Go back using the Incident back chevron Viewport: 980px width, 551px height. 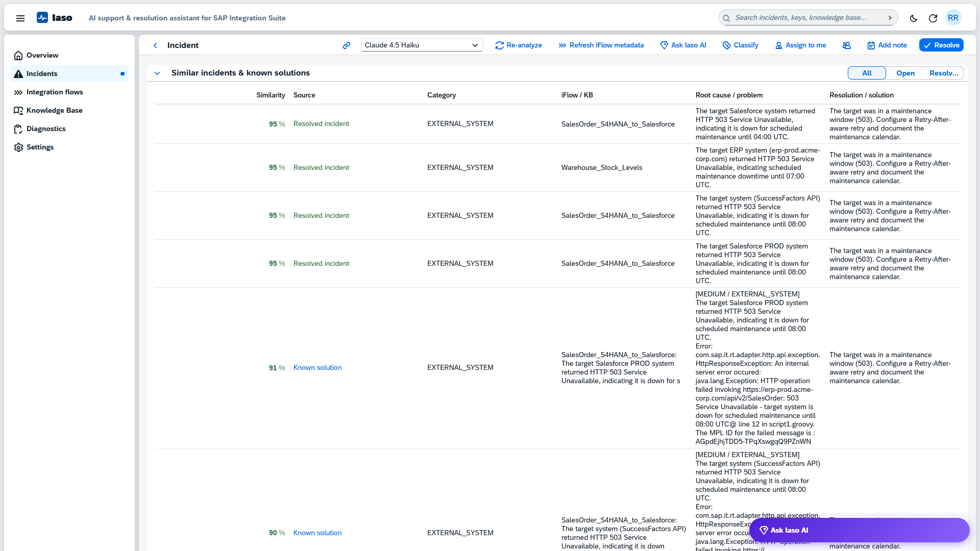155,45
